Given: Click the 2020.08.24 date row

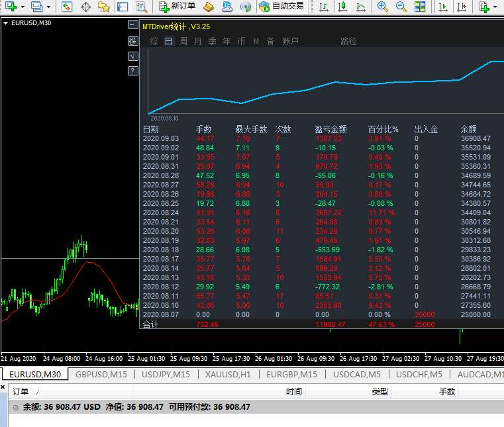Looking at the screenshot, I should point(321,213).
